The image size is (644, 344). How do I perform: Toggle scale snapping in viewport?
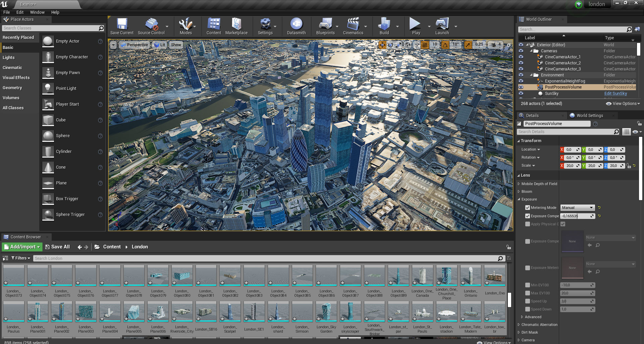click(468, 45)
